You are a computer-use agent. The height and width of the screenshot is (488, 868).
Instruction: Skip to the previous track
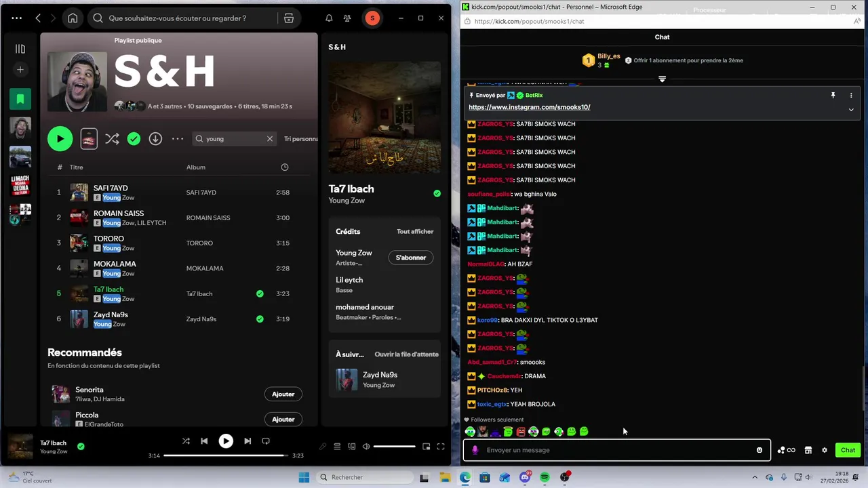pos(204,441)
